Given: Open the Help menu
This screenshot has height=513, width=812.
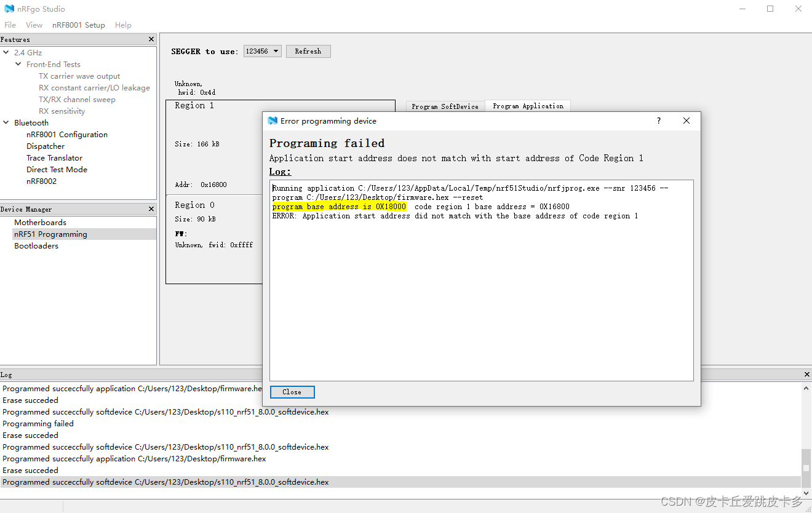Looking at the screenshot, I should coord(123,25).
